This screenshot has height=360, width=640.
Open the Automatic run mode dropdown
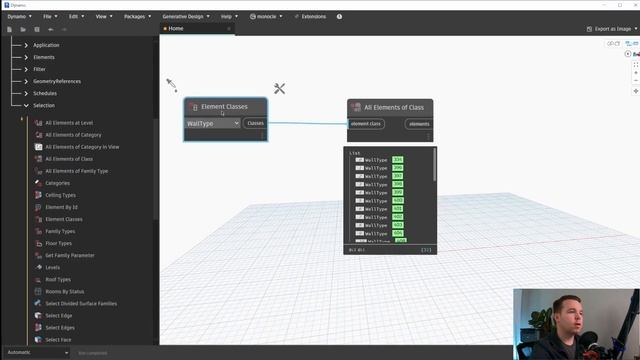point(37,352)
